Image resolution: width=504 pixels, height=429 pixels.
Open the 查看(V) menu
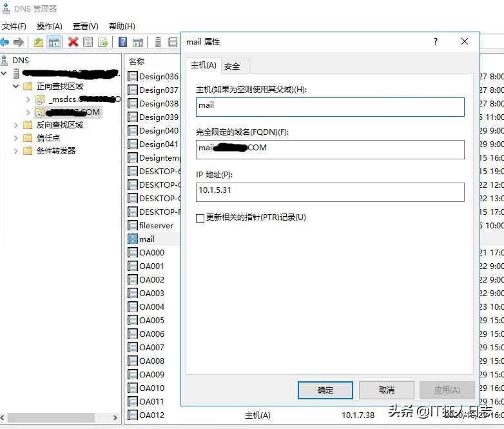(86, 26)
